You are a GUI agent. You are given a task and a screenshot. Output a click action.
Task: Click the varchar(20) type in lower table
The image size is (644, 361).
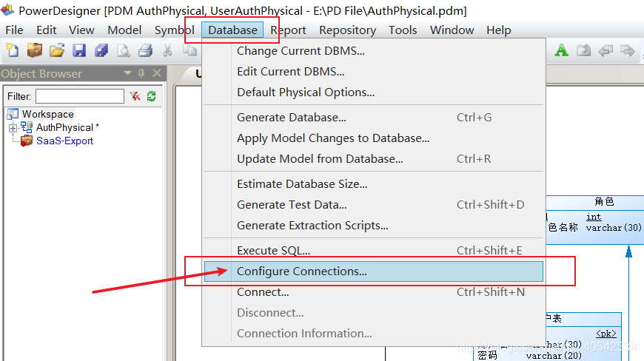pyautogui.click(x=554, y=356)
